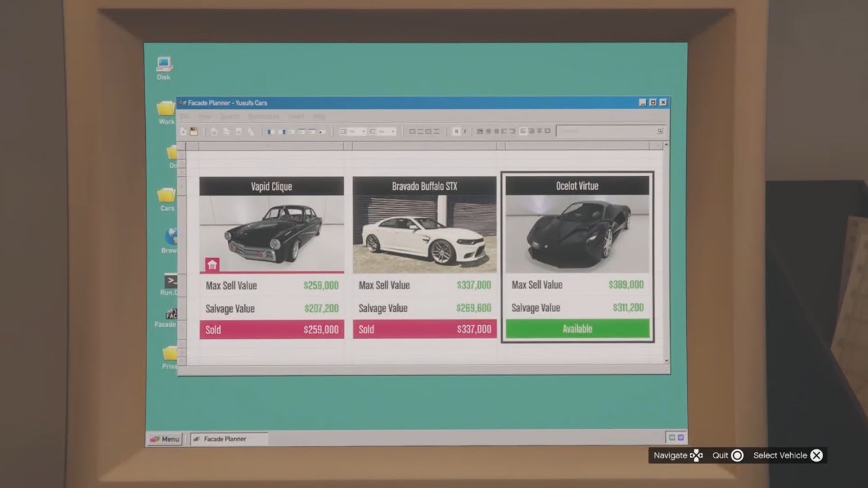
Task: Open the Work folder on desktop
Action: click(167, 113)
